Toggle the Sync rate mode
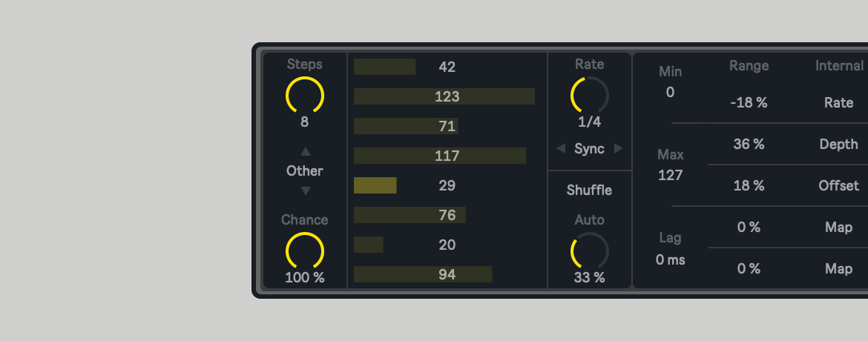The width and height of the screenshot is (868, 341). (x=590, y=149)
